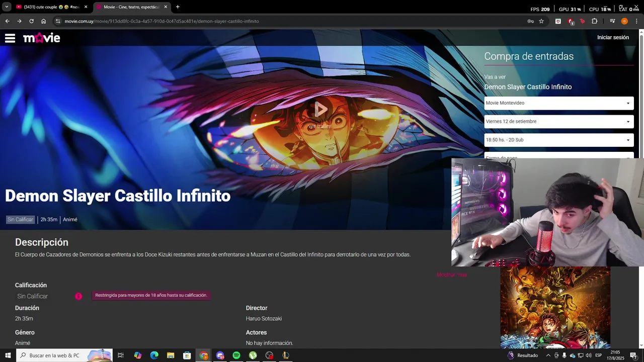This screenshot has height=362, width=644.
Task: Click the Ver trailer label
Action: [x=319, y=126]
